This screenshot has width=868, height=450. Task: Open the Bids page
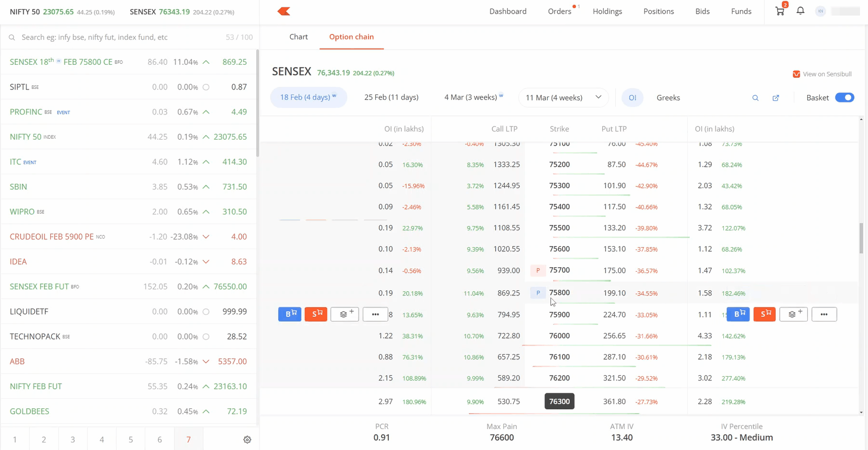(702, 11)
